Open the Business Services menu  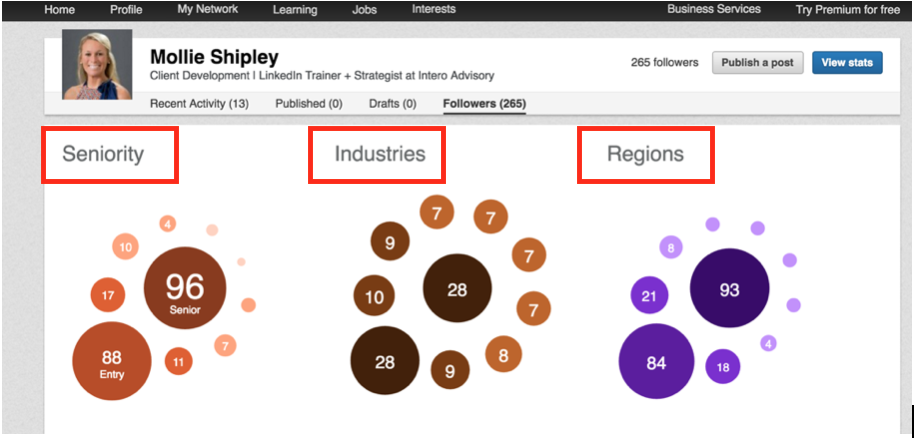click(714, 9)
